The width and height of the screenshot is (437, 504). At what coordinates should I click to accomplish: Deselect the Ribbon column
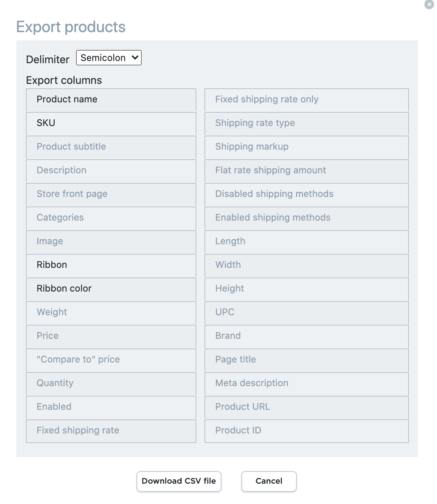point(111,265)
